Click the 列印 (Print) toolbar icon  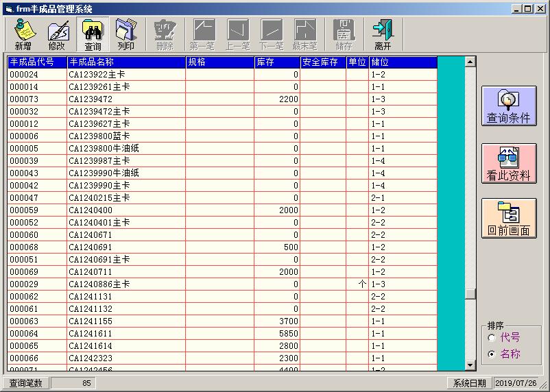pos(126,34)
